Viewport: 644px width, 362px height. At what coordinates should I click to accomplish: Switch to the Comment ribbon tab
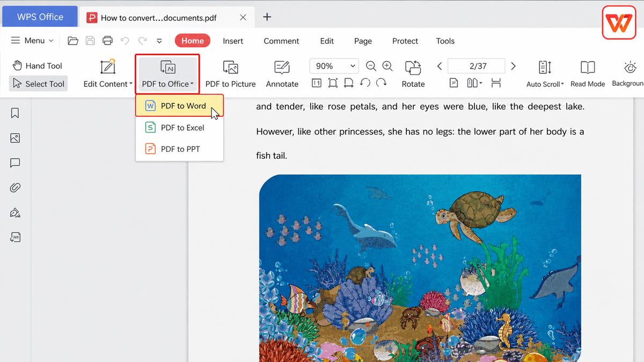(281, 41)
